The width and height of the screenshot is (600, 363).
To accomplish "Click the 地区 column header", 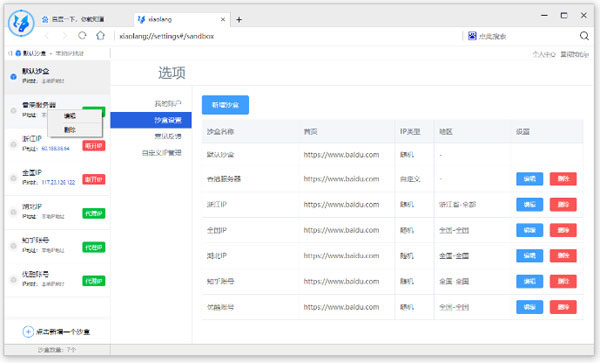I will 446,132.
